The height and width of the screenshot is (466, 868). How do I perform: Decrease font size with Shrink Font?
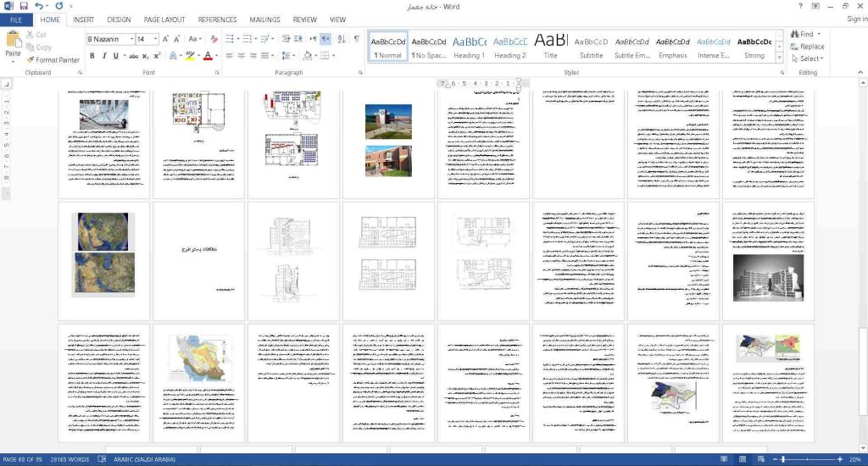[176, 39]
